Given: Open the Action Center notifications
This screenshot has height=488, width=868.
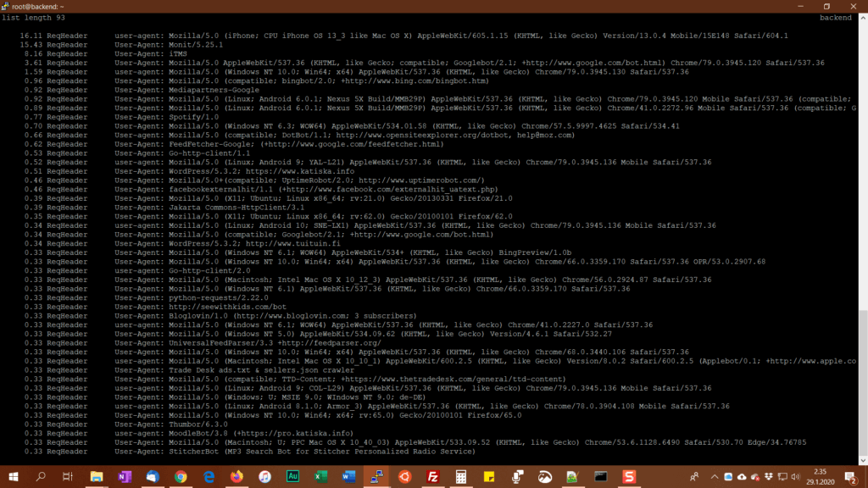Looking at the screenshot, I should click(850, 477).
